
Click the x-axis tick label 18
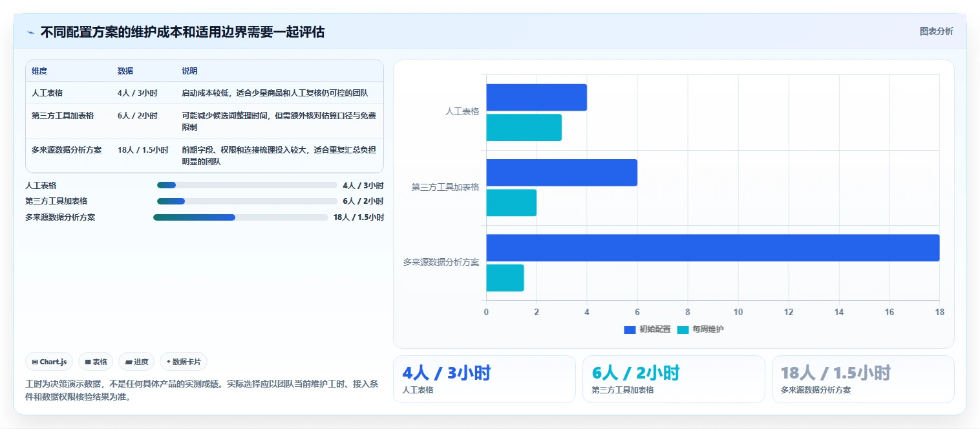939,313
